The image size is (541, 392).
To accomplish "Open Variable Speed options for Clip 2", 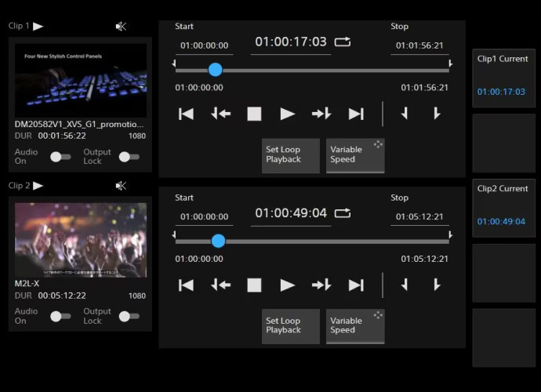I will tap(354, 325).
